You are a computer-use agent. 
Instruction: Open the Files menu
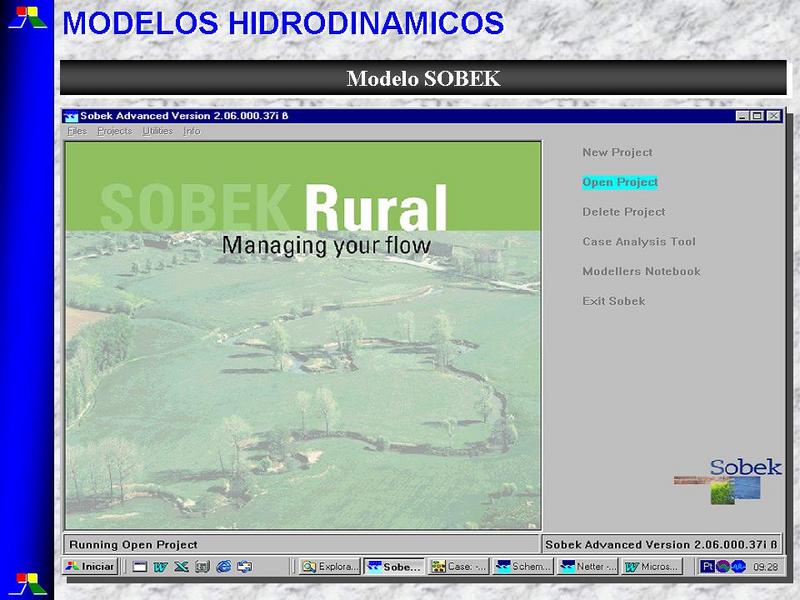(x=77, y=131)
